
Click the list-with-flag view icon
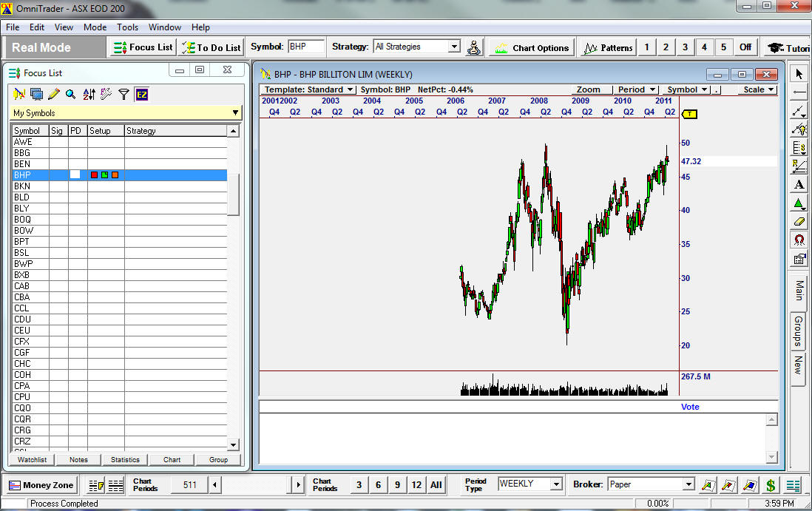(96, 485)
